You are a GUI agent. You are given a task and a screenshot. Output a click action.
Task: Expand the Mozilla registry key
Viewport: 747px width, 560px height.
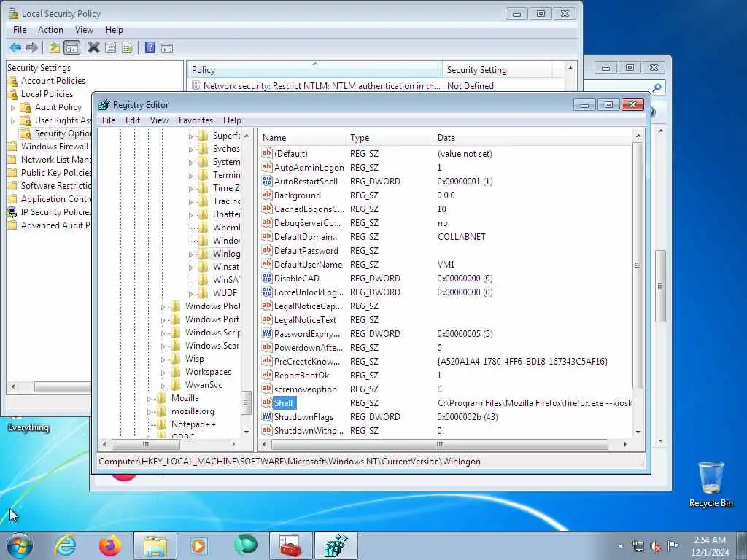(x=149, y=399)
